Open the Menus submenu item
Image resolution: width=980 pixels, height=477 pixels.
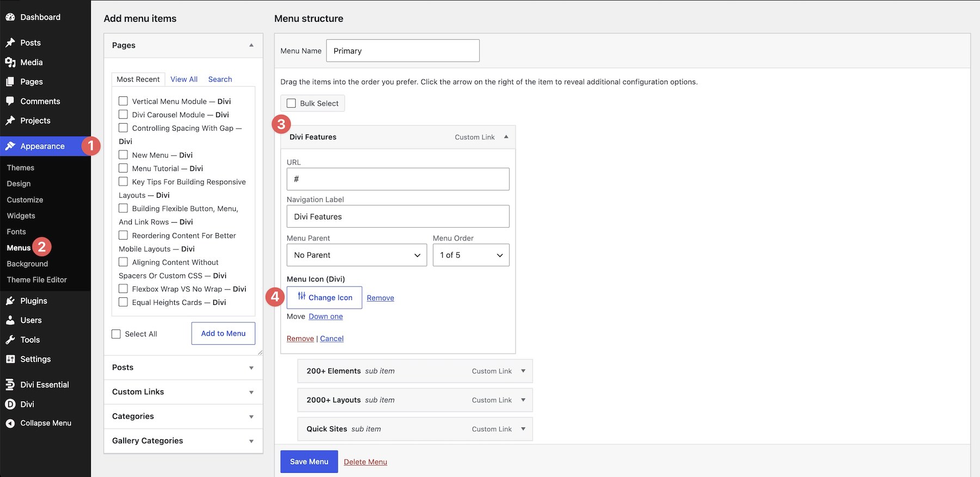coord(19,248)
